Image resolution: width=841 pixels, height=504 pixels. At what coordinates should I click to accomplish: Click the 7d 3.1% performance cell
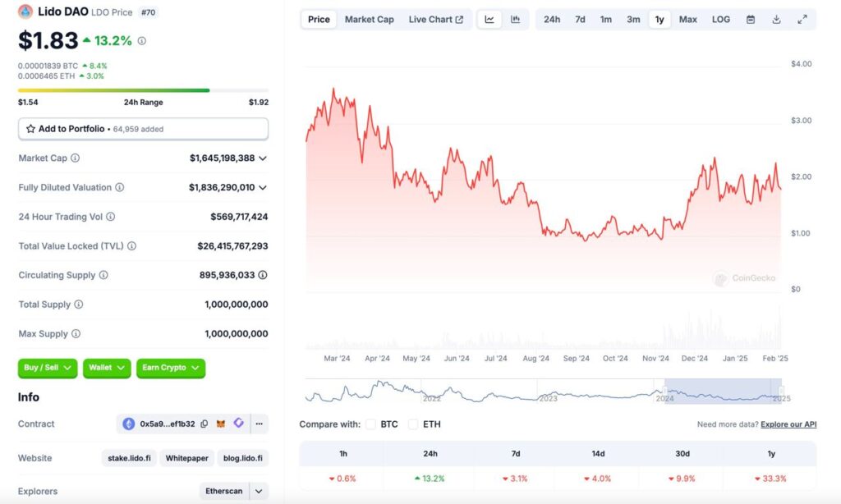(x=515, y=479)
